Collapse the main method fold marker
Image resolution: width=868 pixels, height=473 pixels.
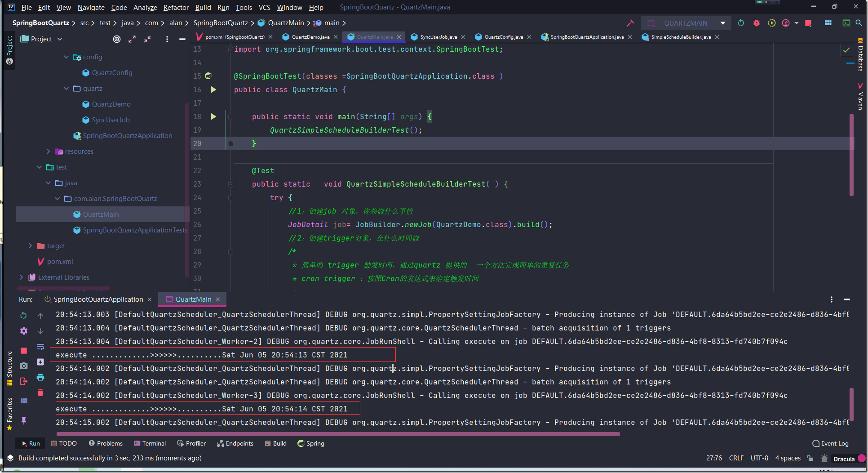(230, 117)
